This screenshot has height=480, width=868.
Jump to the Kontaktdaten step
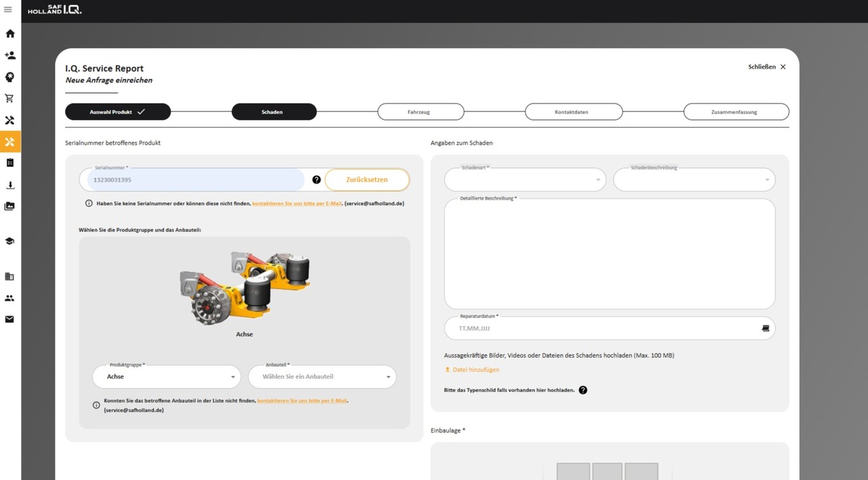coord(573,112)
